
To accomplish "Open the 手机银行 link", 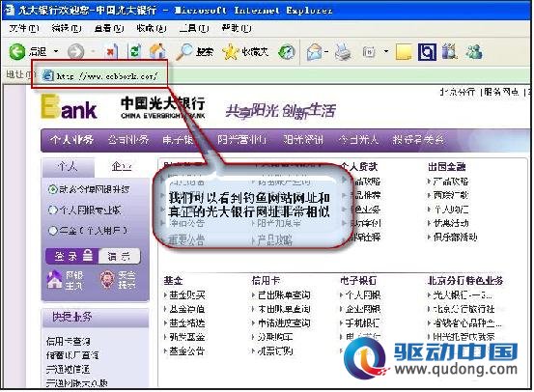I will coord(363,322).
